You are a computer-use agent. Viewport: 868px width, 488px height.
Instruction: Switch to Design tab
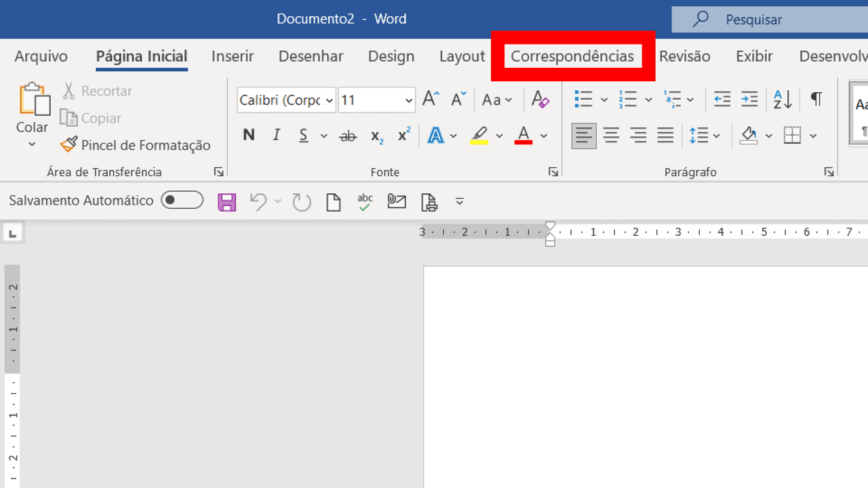[391, 56]
